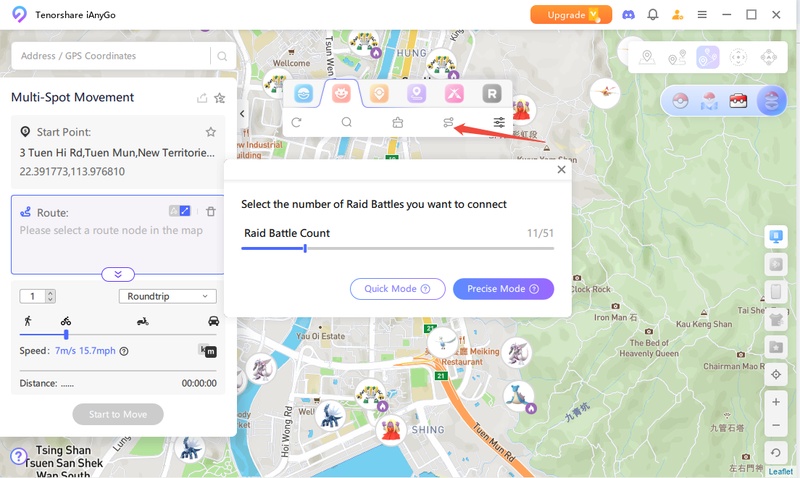Select cycling speed icon
The image size is (800, 478).
[66, 321]
